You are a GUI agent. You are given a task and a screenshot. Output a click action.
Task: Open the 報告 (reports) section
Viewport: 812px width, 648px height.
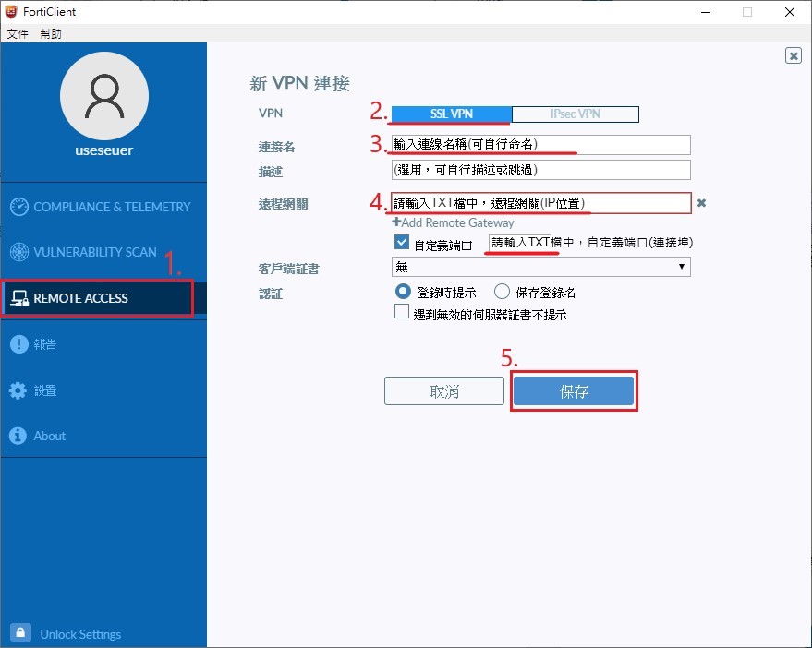pos(47,344)
